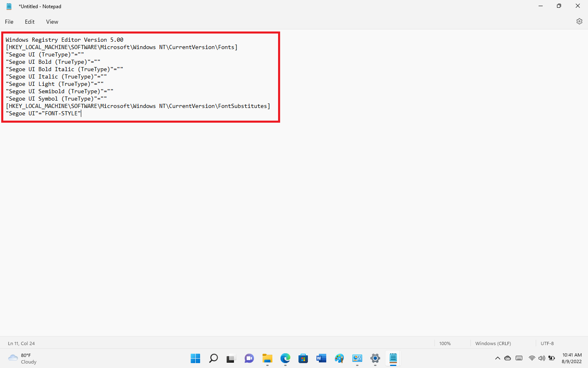Click the "Segoe UI Symbol (TrueType)" line
Viewport: 588px width, 368px height.
click(56, 99)
